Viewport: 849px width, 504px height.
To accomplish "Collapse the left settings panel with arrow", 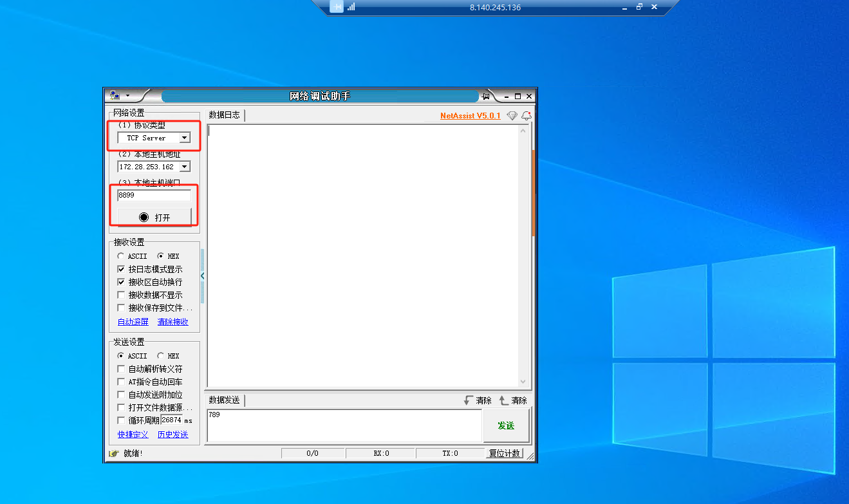I will point(203,275).
